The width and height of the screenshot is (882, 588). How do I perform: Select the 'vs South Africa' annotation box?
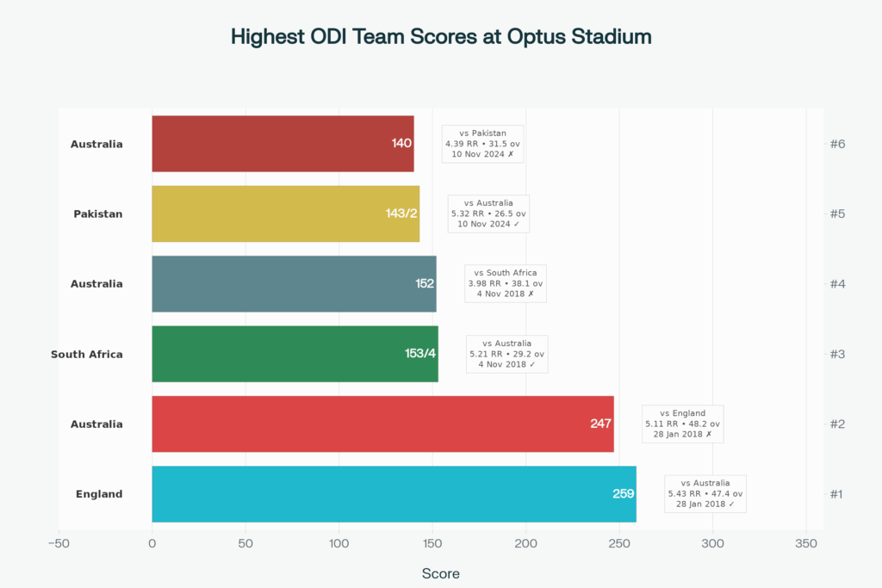coord(505,283)
